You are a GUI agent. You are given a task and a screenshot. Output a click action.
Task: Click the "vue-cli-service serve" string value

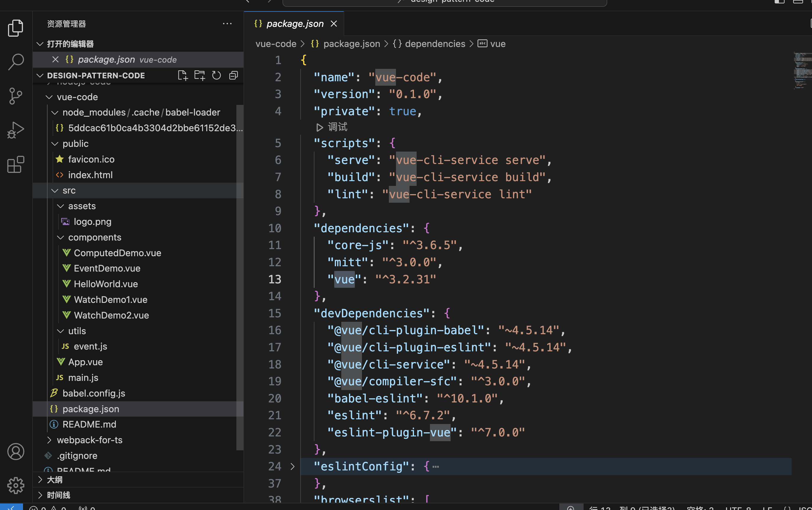tap(467, 160)
